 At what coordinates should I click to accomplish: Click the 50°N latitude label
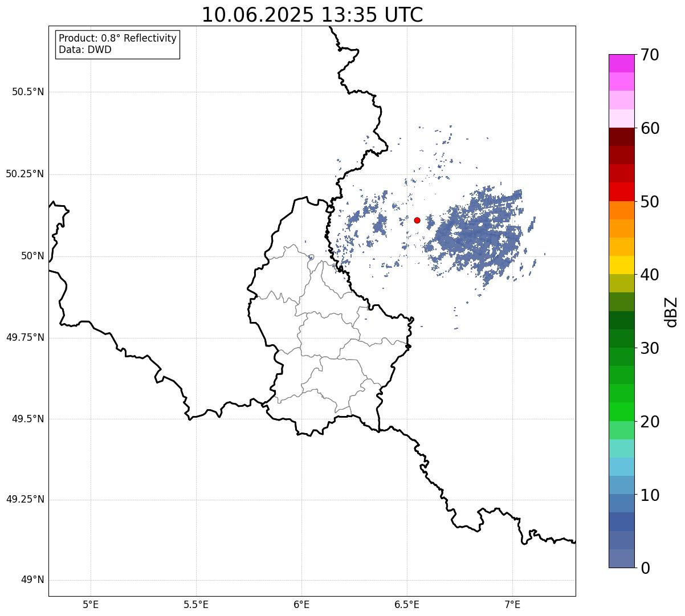pos(32,256)
